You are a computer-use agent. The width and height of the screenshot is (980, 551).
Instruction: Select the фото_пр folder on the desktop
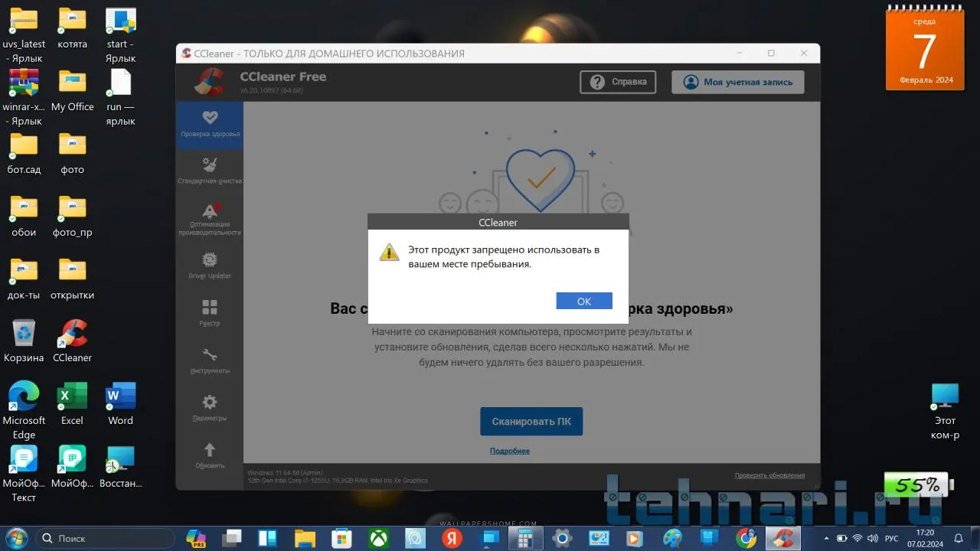[72, 217]
